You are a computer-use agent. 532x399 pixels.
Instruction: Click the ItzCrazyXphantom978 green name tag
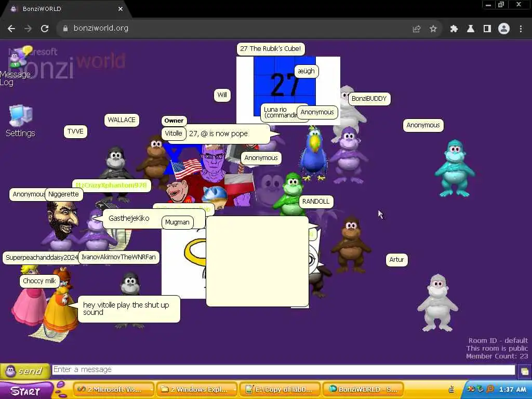111,185
